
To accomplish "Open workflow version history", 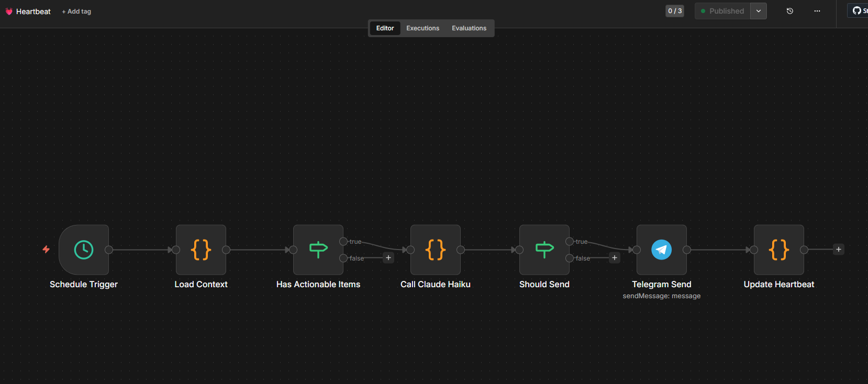I will (x=790, y=11).
